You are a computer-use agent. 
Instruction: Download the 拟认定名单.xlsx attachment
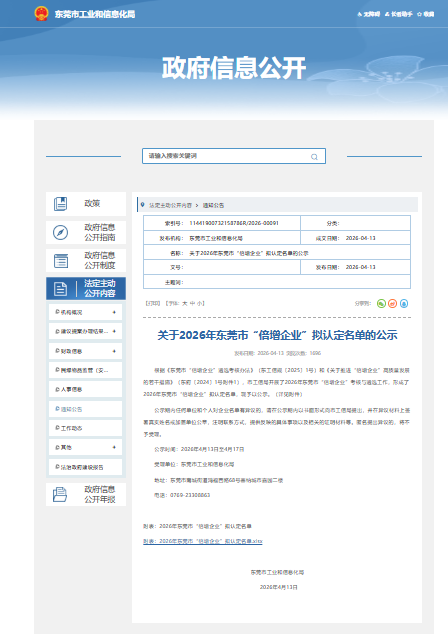(203, 541)
